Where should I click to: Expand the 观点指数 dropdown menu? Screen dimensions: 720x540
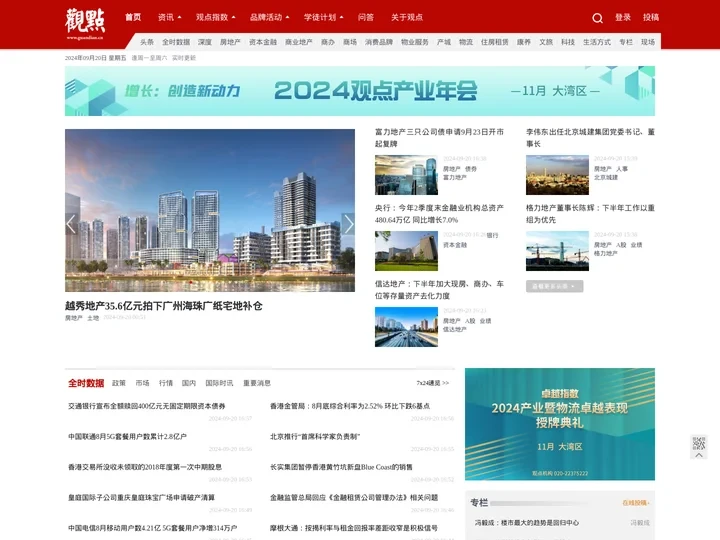215,17
